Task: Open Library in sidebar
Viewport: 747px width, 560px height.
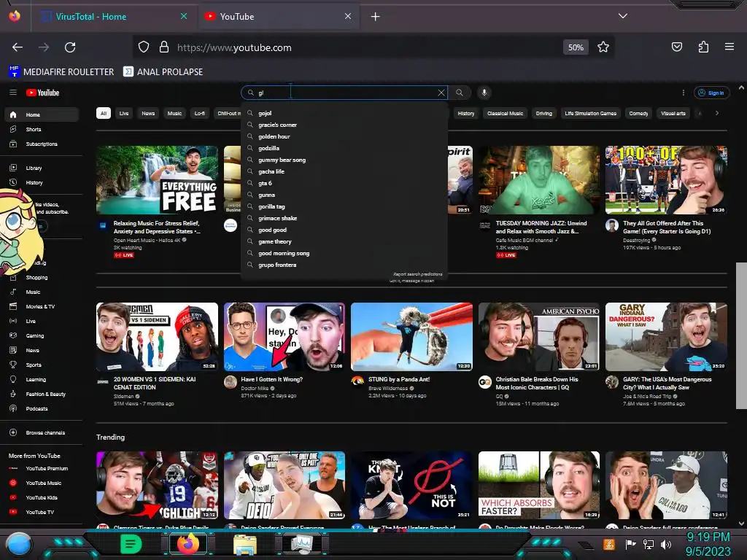Action: [x=42, y=168]
